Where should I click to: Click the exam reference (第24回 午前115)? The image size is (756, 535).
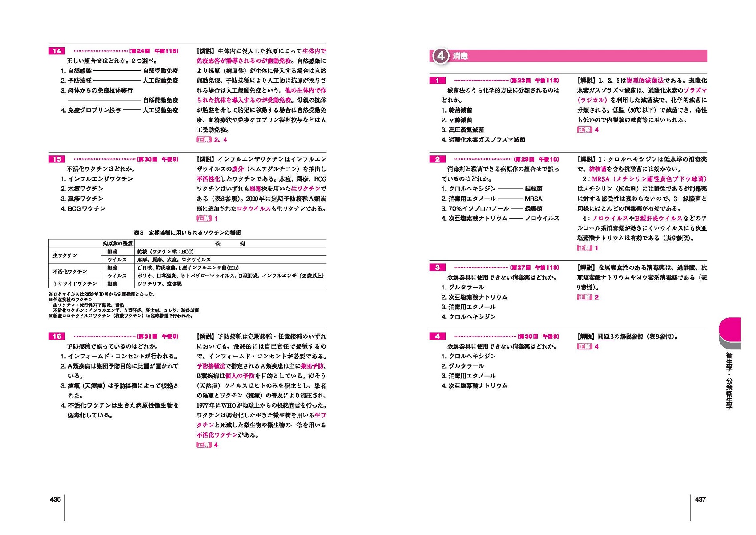[153, 51]
